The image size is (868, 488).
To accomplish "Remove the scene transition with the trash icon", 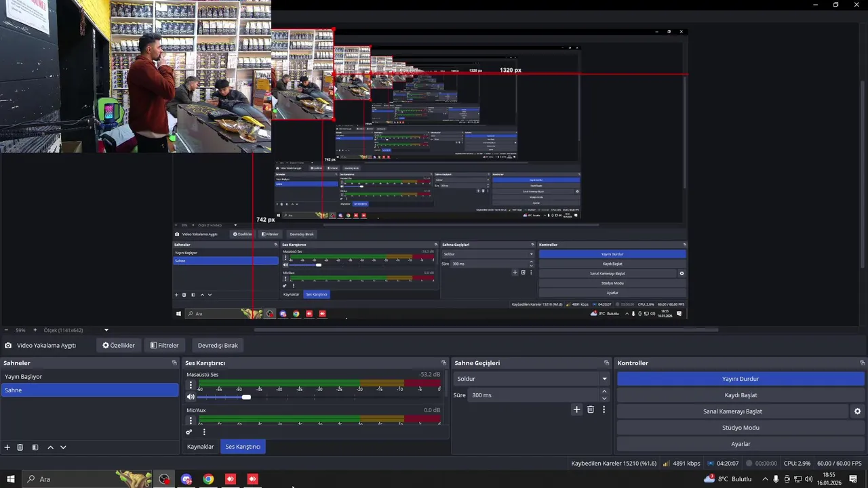I will click(x=591, y=409).
